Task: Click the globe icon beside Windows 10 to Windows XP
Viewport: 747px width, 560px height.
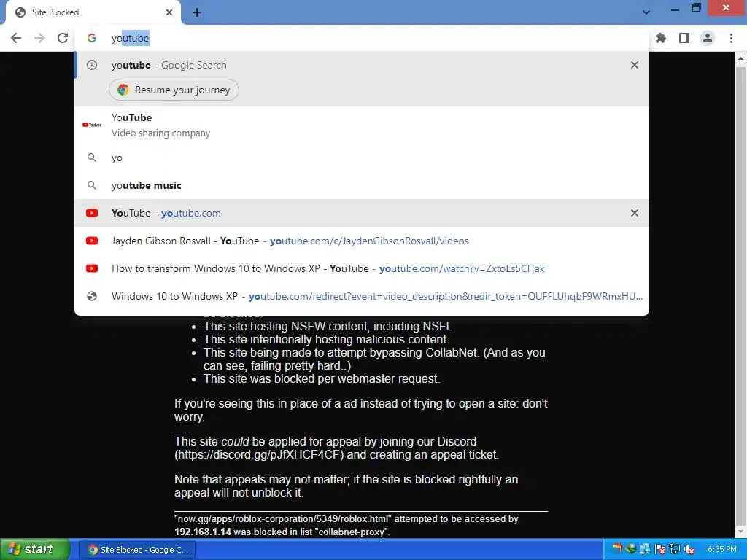Action: [92, 296]
